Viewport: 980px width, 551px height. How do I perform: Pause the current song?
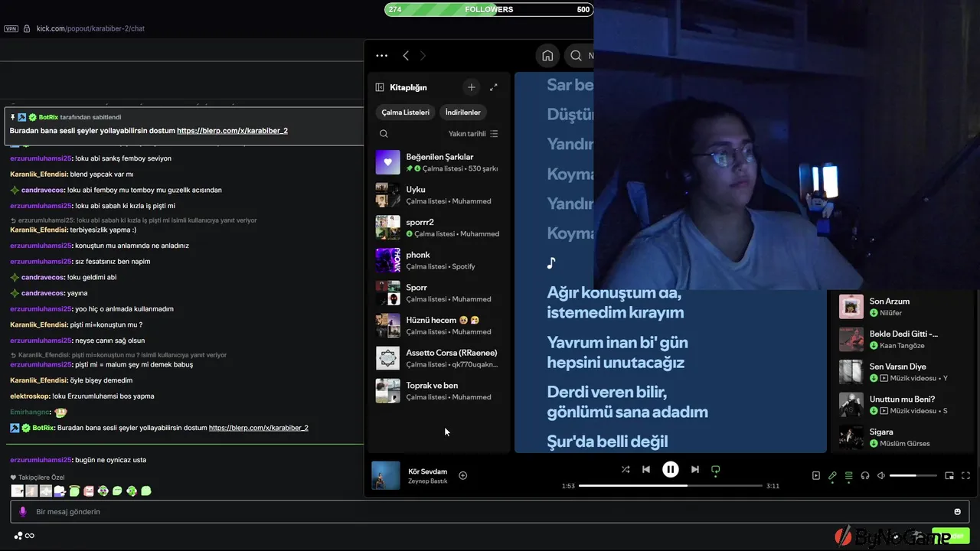[x=670, y=469]
